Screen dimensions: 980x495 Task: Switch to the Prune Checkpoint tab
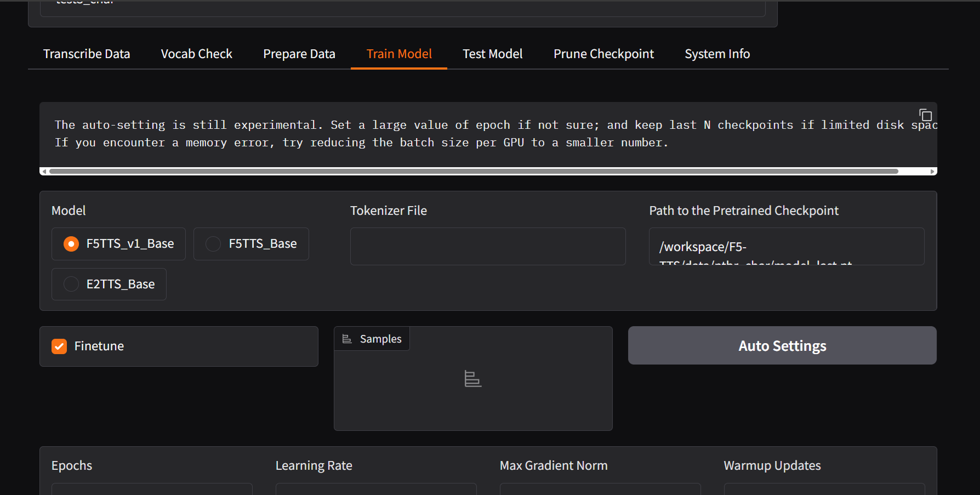603,54
